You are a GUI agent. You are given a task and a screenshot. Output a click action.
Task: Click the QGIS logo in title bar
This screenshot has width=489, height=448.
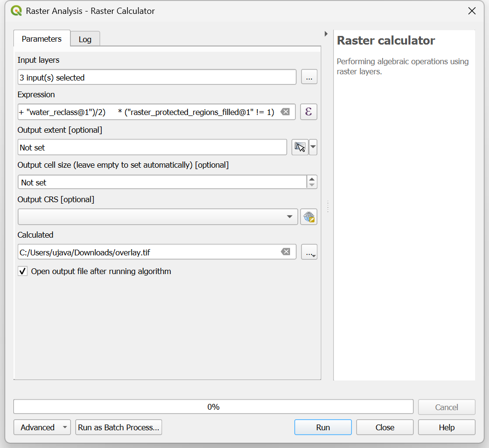point(16,11)
